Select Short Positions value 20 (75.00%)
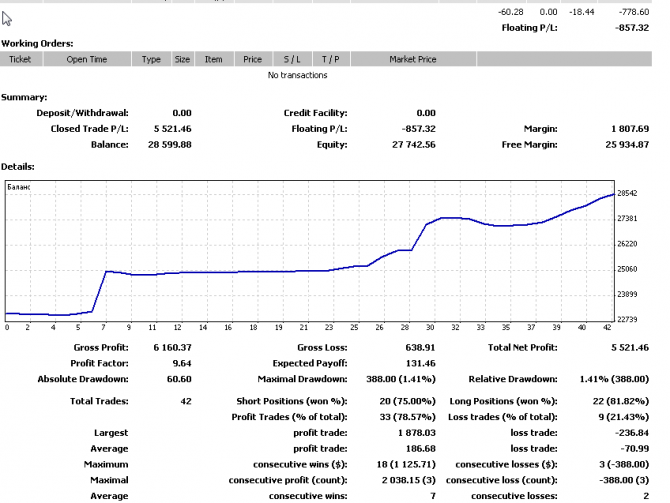This screenshot has width=670, height=503. click(x=407, y=402)
